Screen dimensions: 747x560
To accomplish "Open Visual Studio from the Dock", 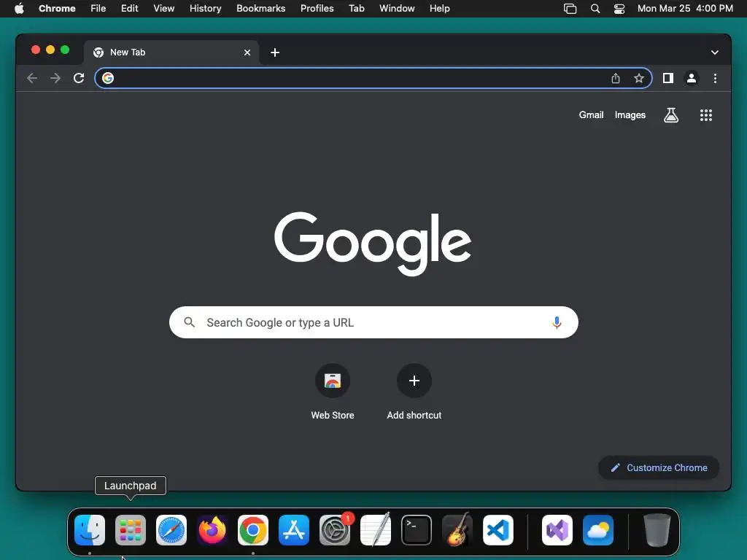I will pos(557,530).
